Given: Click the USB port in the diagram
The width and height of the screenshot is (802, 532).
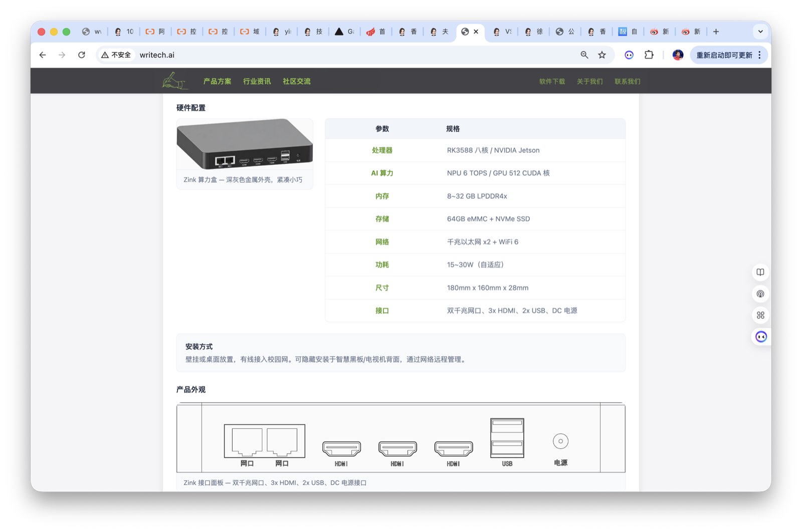Looking at the screenshot, I should [507, 438].
